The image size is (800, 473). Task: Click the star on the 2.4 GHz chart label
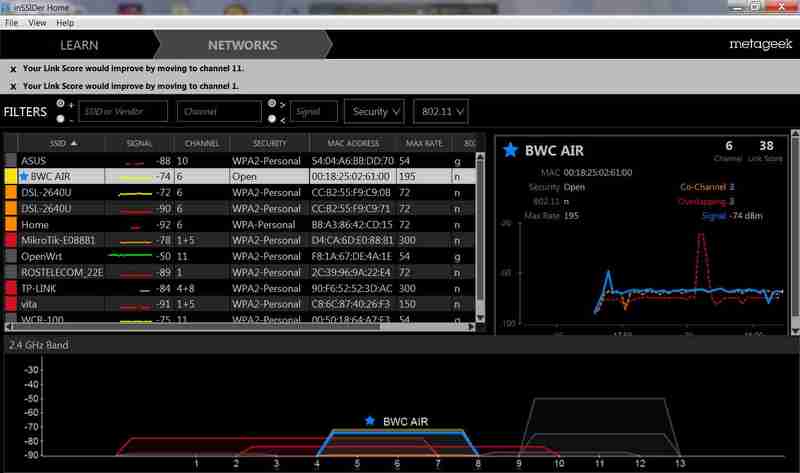(x=370, y=421)
